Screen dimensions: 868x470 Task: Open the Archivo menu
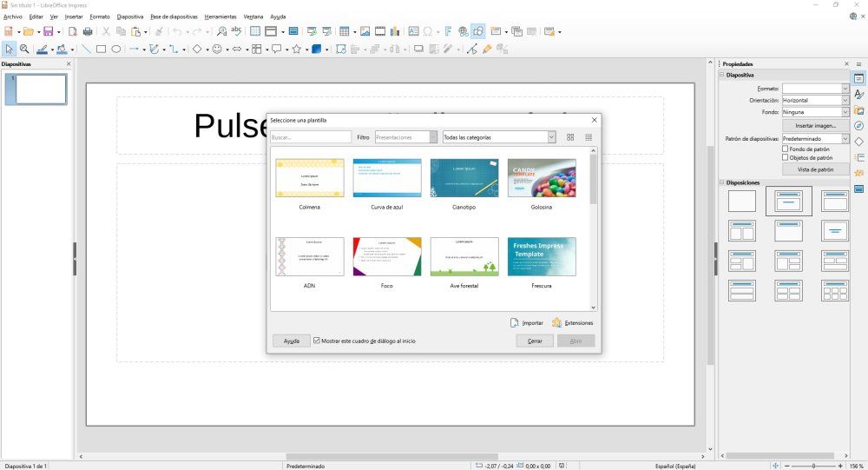tap(13, 17)
